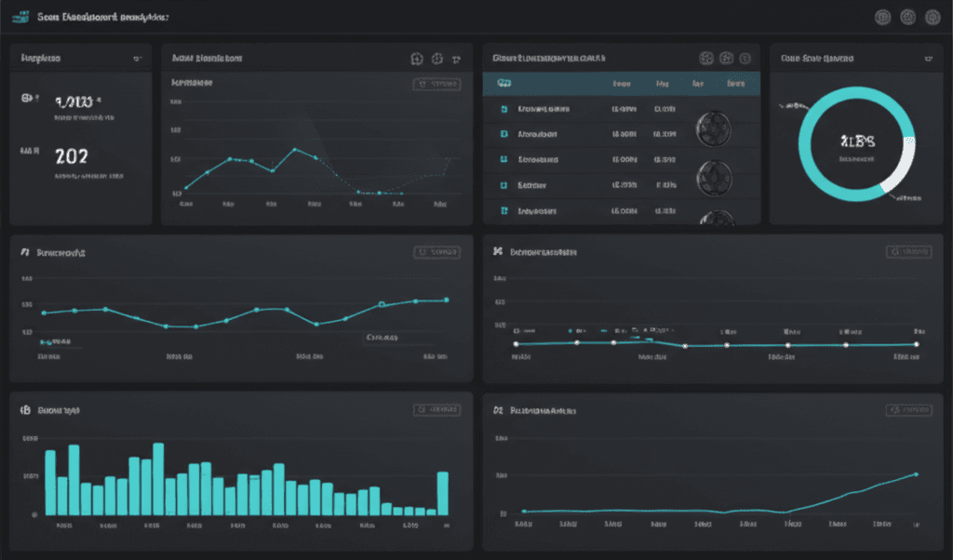Viewport: 953px width, 560px height.
Task: Open the notifications icon at top right
Action: 882,17
